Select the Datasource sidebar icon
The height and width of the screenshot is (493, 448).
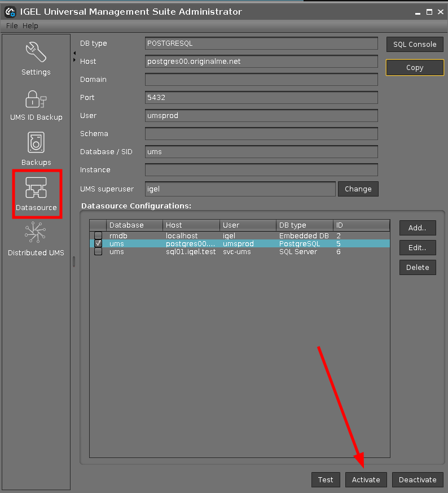click(x=36, y=188)
